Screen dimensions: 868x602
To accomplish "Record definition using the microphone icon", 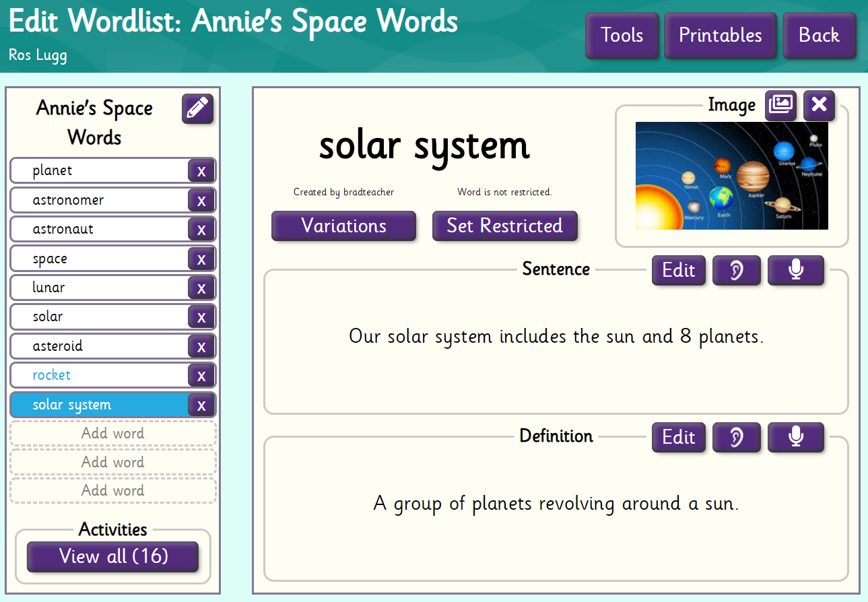I will tap(795, 438).
